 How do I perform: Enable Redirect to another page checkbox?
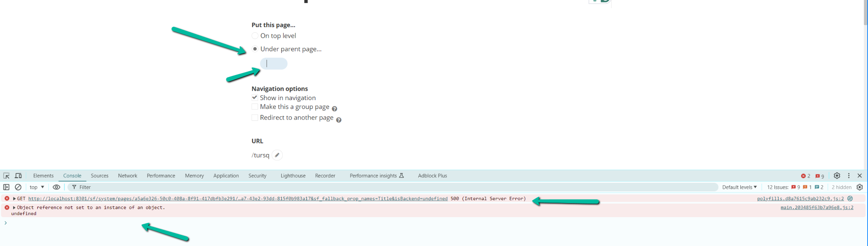tap(255, 117)
